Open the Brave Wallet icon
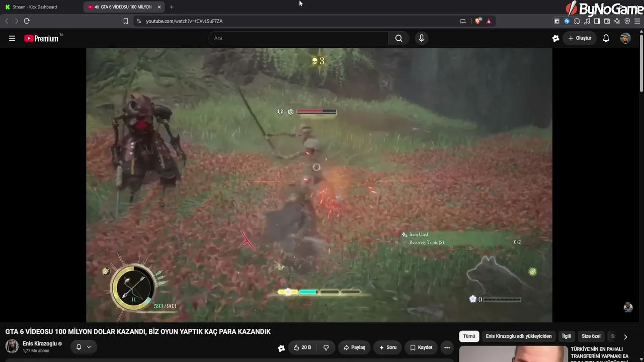This screenshot has height=362, width=644. coord(607,21)
